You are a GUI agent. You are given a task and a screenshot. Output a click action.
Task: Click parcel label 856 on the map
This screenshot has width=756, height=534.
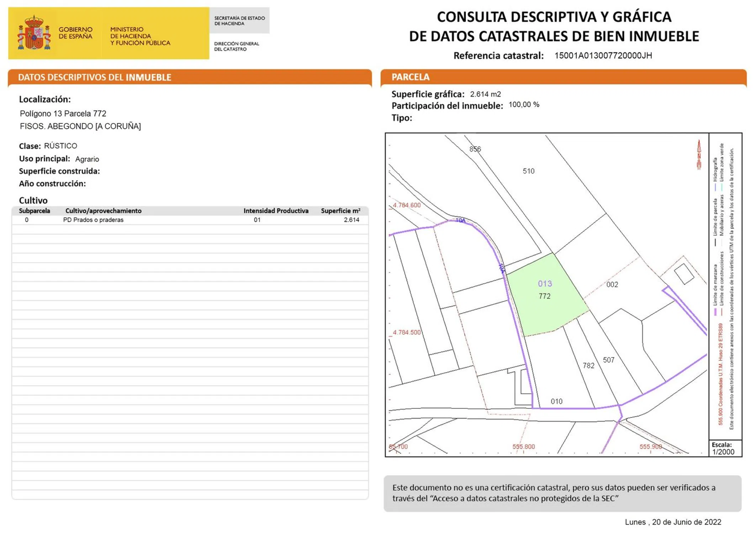click(475, 149)
